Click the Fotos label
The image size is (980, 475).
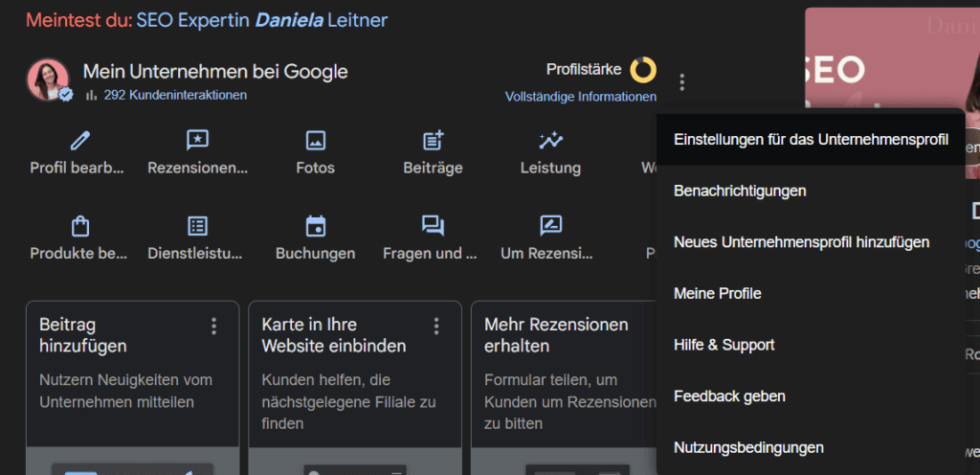pyautogui.click(x=316, y=169)
